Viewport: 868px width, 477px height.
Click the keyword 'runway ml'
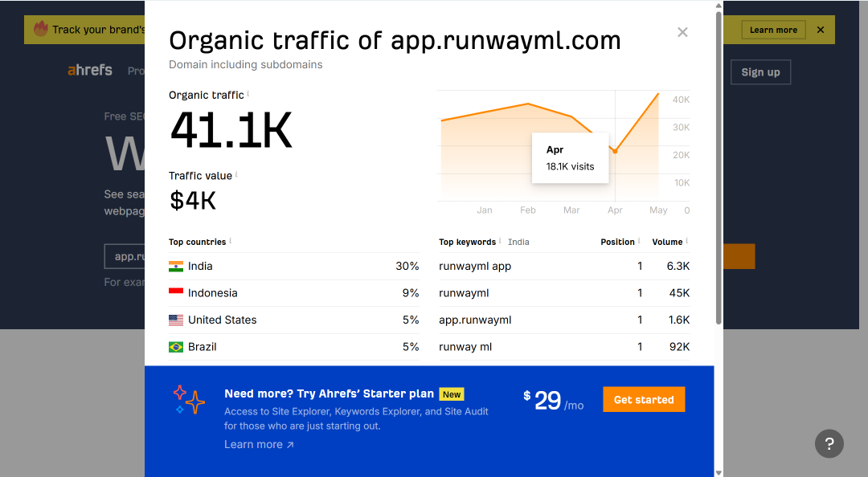pyautogui.click(x=465, y=347)
